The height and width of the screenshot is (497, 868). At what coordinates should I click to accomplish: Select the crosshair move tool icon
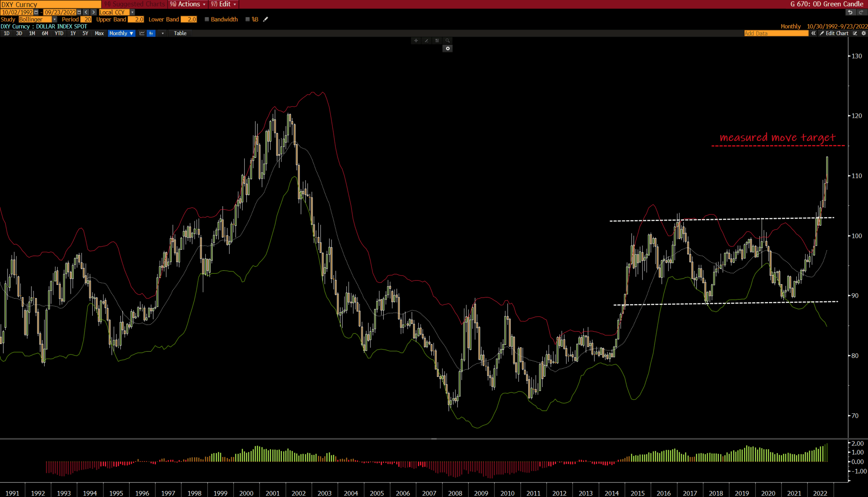(x=416, y=41)
